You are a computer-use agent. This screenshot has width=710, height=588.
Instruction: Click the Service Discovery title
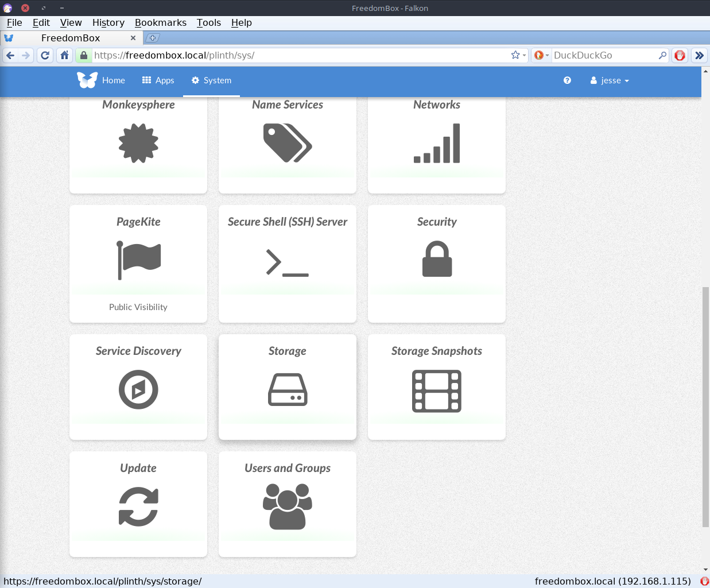(x=138, y=351)
